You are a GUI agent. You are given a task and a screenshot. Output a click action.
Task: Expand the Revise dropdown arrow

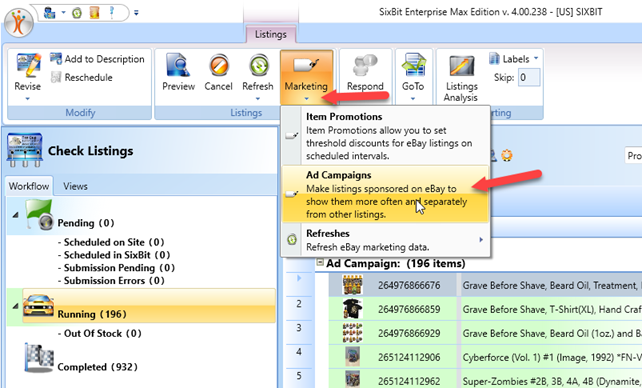[27, 99]
